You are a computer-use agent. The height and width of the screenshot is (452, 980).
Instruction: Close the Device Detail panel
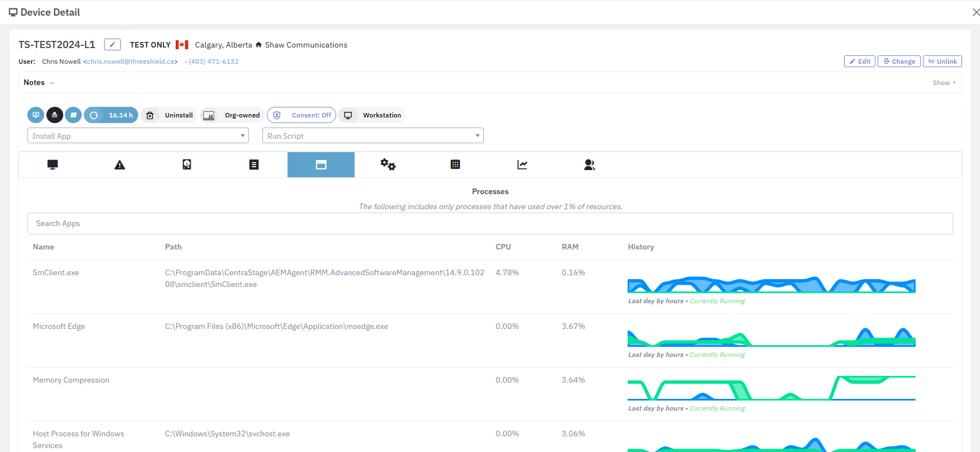[976, 12]
